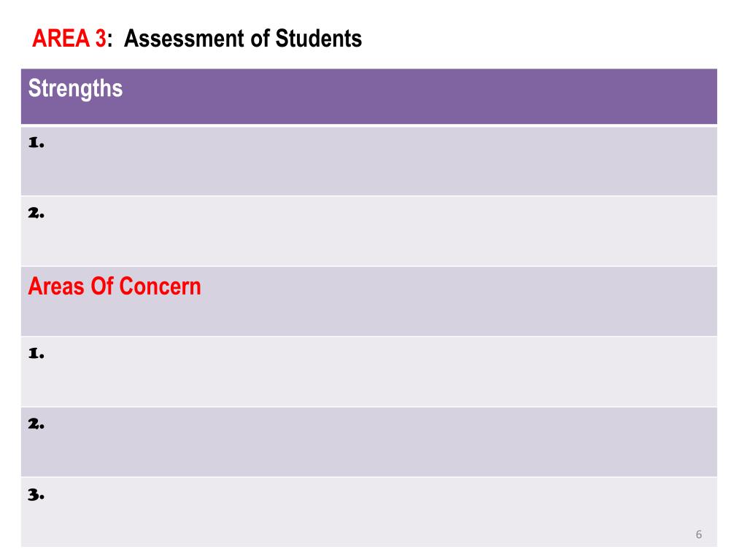Image resolution: width=747 pixels, height=560 pixels.
Task: Click the word Concern in the red heading
Action: (x=160, y=287)
